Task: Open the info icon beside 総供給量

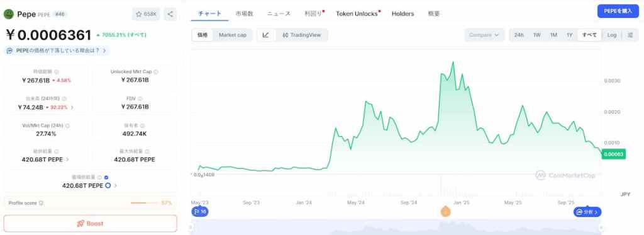Action: click(x=56, y=151)
